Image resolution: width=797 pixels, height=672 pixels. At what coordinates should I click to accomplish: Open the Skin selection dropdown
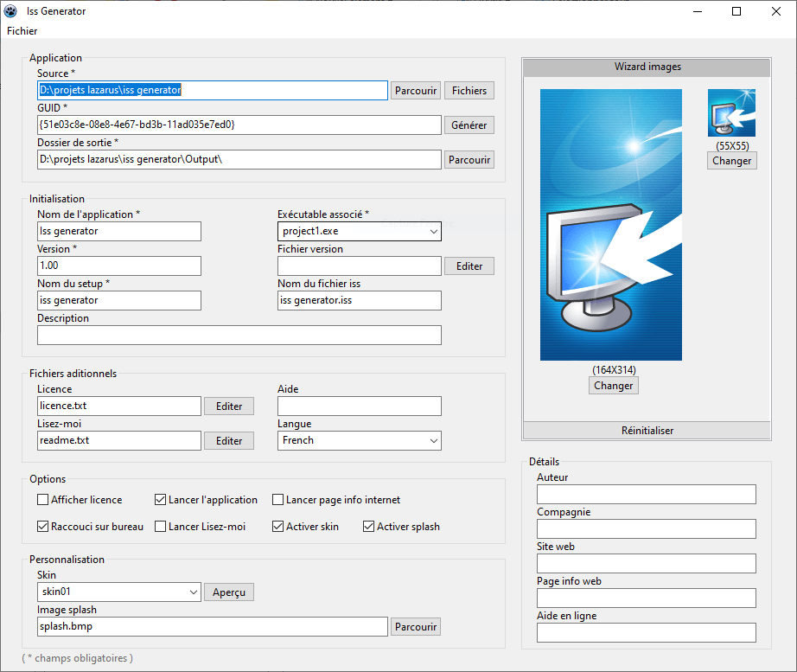193,592
